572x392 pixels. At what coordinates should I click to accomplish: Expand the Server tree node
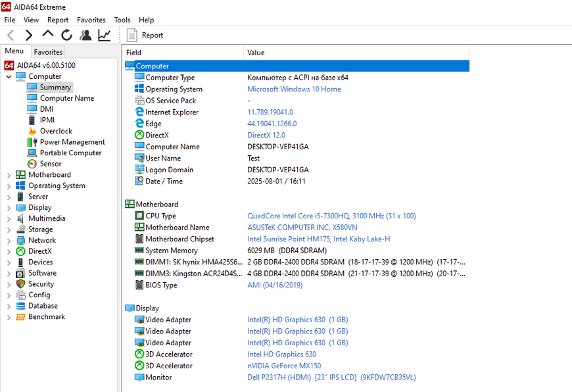9,197
